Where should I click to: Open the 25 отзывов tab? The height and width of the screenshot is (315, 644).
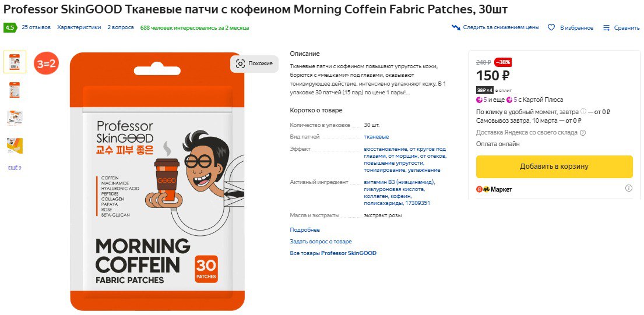tap(36, 27)
